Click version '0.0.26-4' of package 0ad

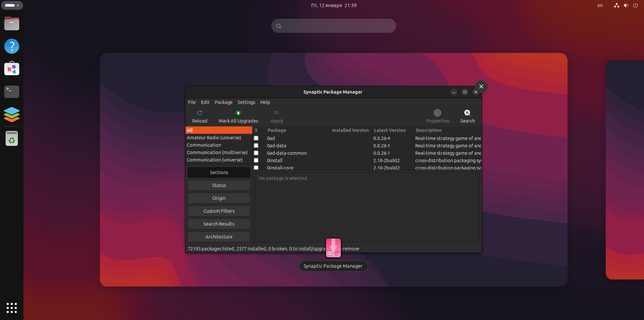click(382, 139)
